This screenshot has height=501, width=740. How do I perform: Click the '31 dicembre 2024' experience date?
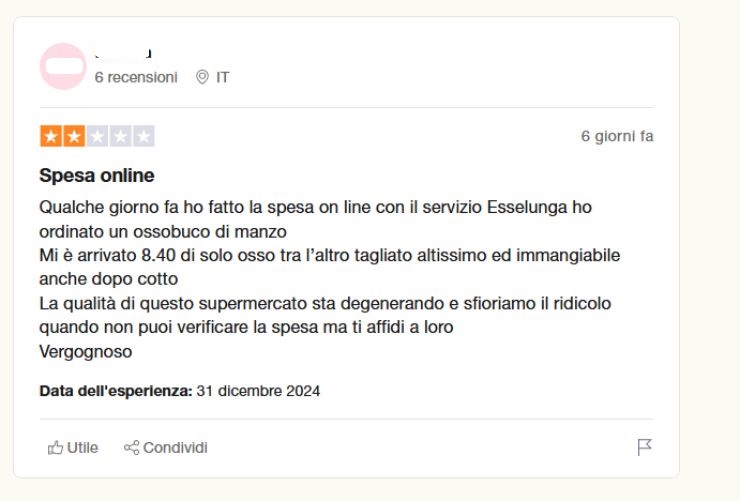coord(258,391)
